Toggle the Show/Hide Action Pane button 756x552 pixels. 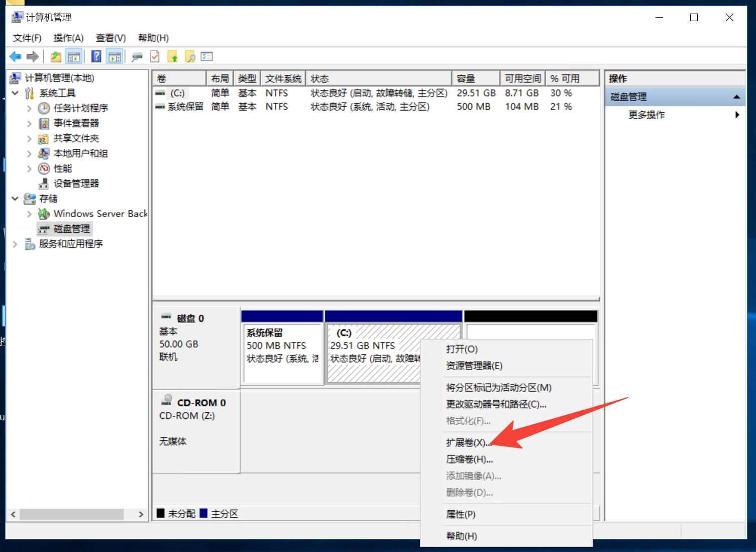pyautogui.click(x=115, y=57)
